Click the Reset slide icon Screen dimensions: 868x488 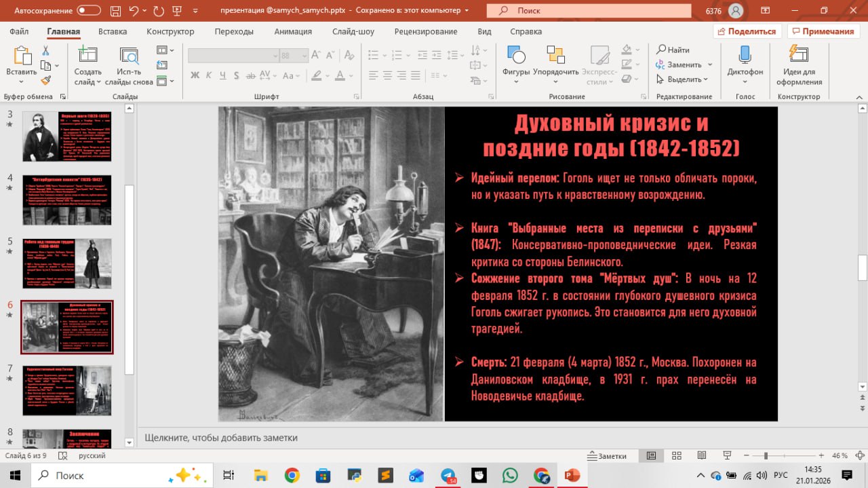pos(161,66)
